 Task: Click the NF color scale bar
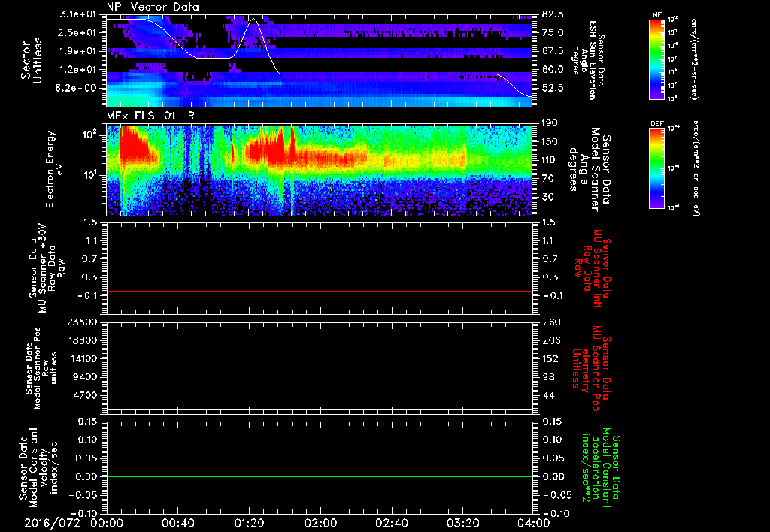coord(657,59)
